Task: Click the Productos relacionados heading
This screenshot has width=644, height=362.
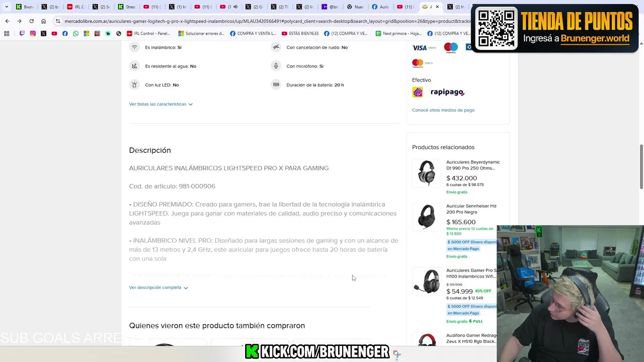Action: (443, 147)
